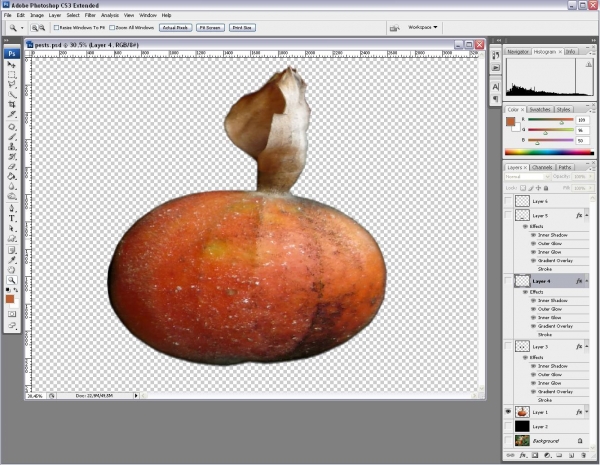Image resolution: width=600 pixels, height=465 pixels.
Task: Hide Layer 1 using its eye icon
Action: (x=508, y=412)
